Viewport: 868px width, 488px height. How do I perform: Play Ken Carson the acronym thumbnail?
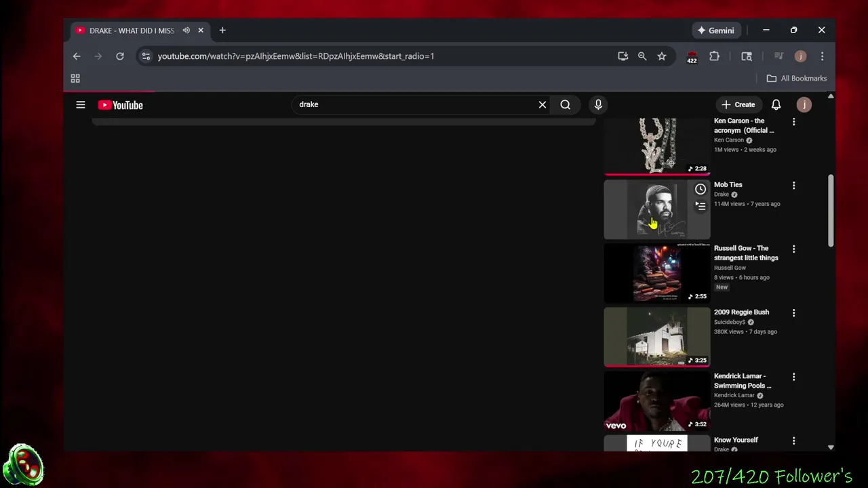click(657, 146)
